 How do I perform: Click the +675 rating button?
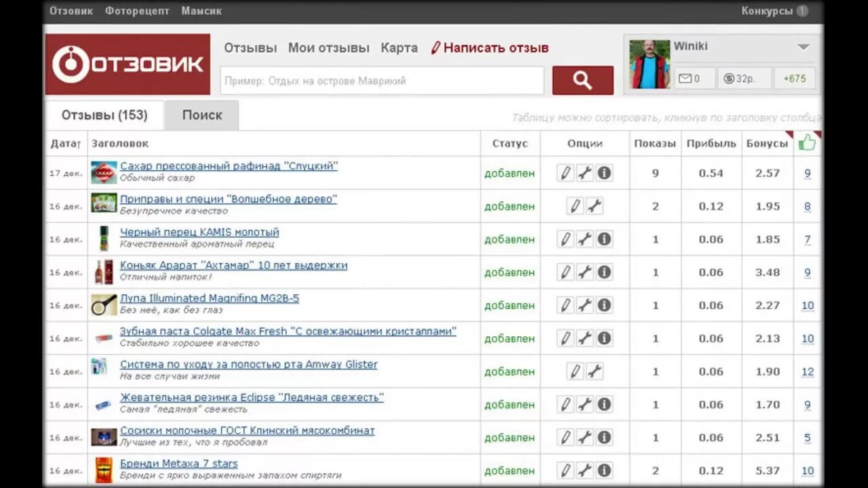(795, 79)
